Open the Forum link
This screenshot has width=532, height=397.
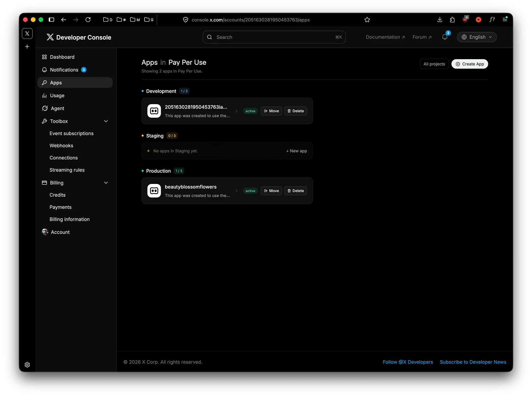click(x=422, y=37)
